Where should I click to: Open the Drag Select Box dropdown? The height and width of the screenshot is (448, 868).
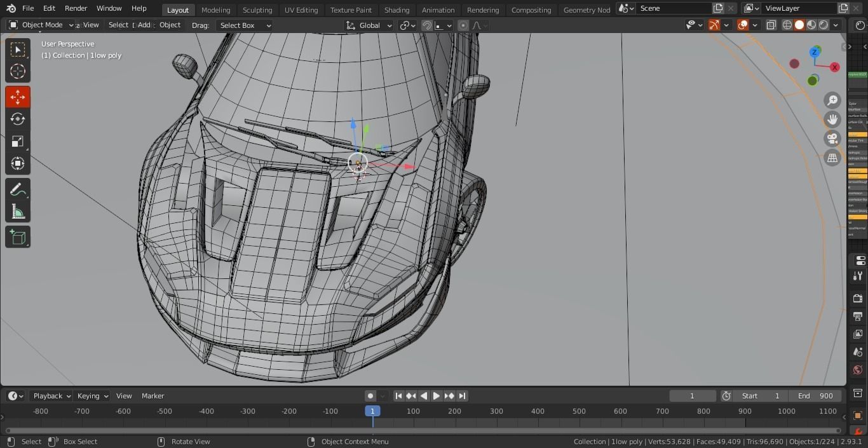[x=245, y=25]
